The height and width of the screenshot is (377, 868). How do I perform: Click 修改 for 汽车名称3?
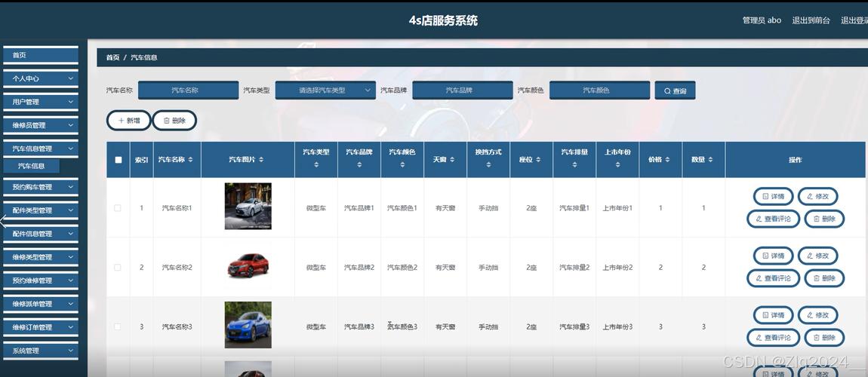(x=817, y=315)
